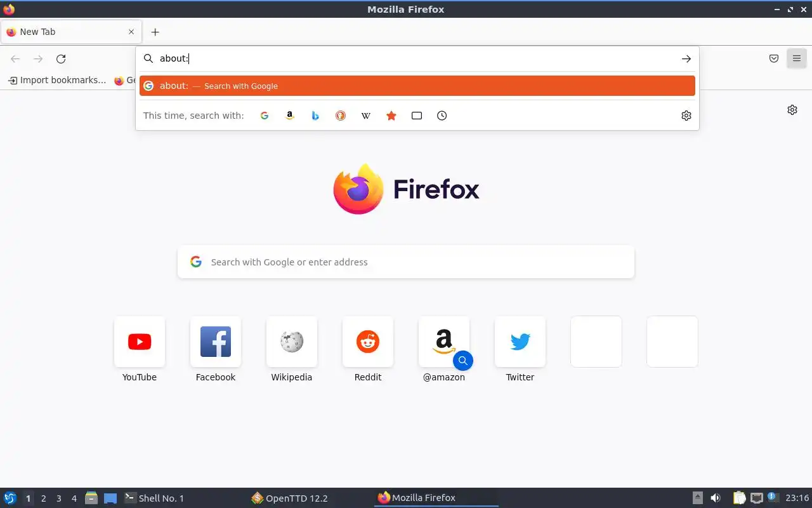
Task: Reload the current page
Action: pyautogui.click(x=61, y=59)
